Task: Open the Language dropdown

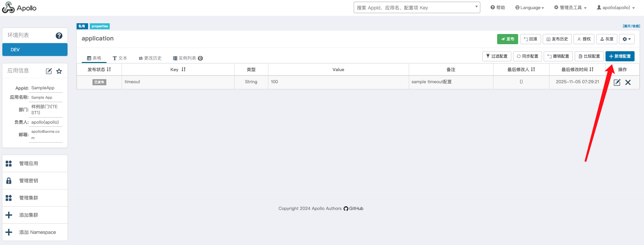Action: tap(530, 7)
